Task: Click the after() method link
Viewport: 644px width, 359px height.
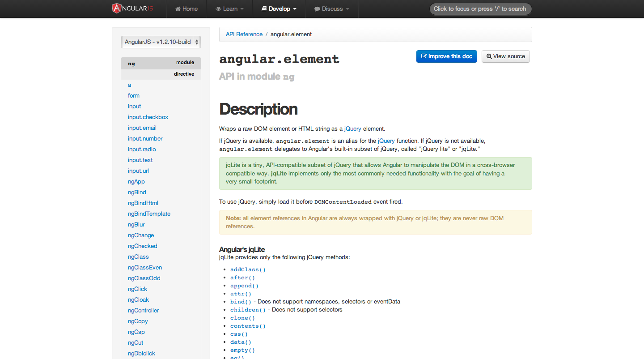Action: (243, 278)
